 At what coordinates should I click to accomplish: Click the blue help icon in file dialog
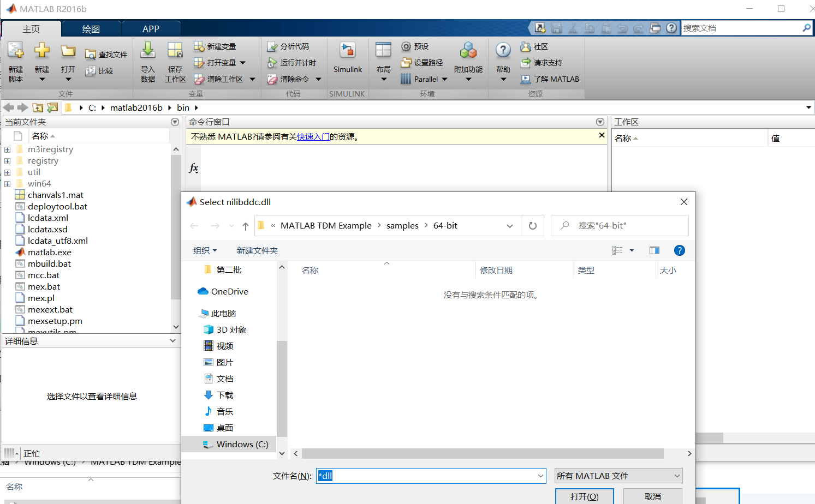[680, 250]
